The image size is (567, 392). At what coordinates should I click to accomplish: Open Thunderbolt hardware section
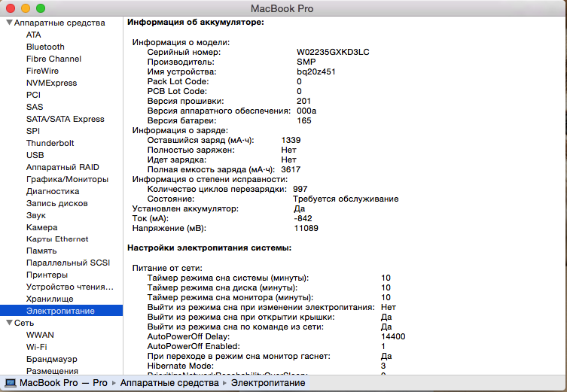tap(50, 143)
